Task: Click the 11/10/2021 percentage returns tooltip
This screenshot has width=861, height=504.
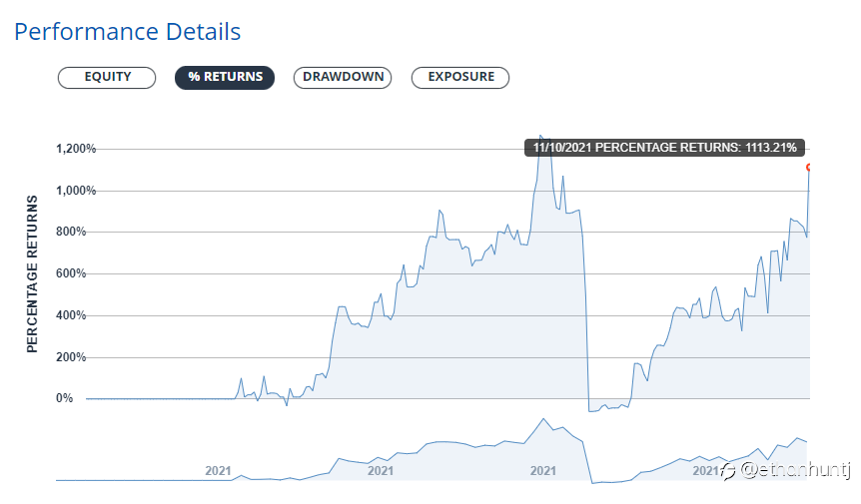Action: click(664, 148)
